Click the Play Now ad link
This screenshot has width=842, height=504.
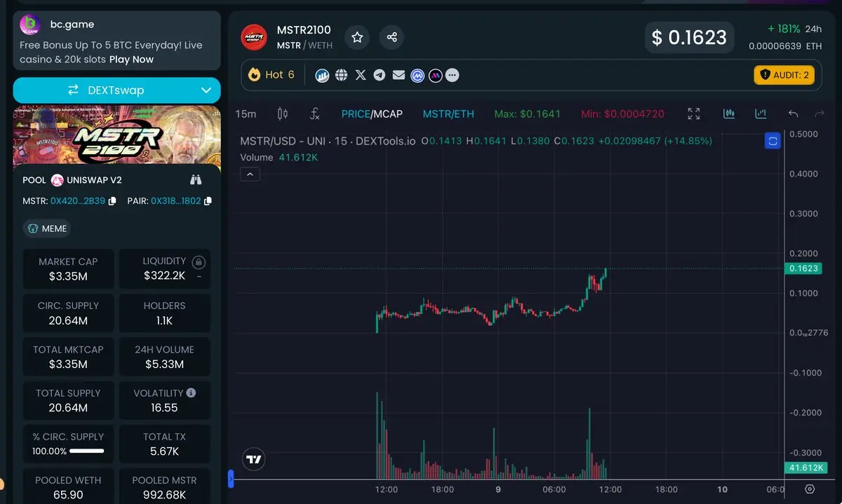click(x=131, y=60)
